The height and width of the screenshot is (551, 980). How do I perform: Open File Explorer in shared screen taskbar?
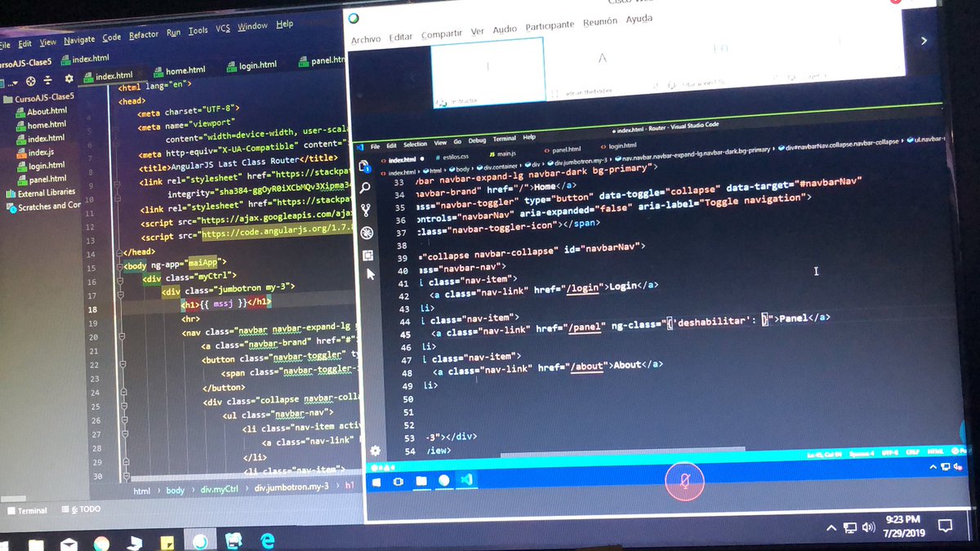(421, 481)
